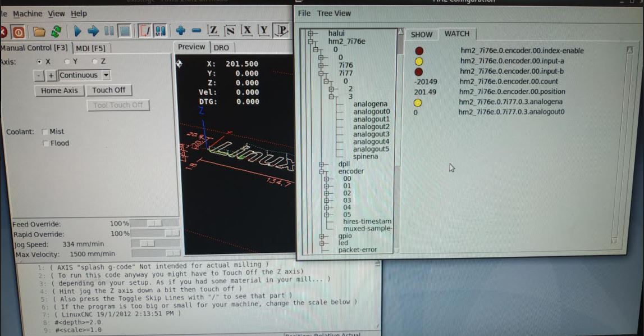Set preview to Z top view
The image size is (644, 336).
213,30
